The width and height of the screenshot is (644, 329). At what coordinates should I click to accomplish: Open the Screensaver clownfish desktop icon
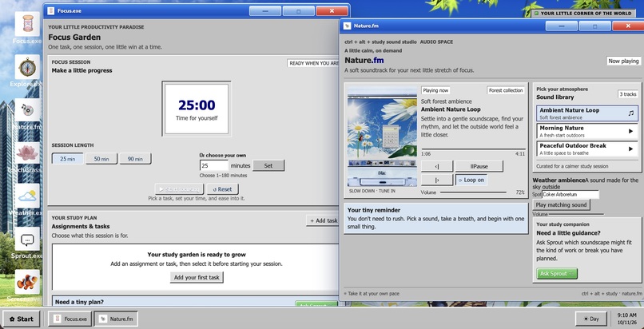(x=27, y=281)
